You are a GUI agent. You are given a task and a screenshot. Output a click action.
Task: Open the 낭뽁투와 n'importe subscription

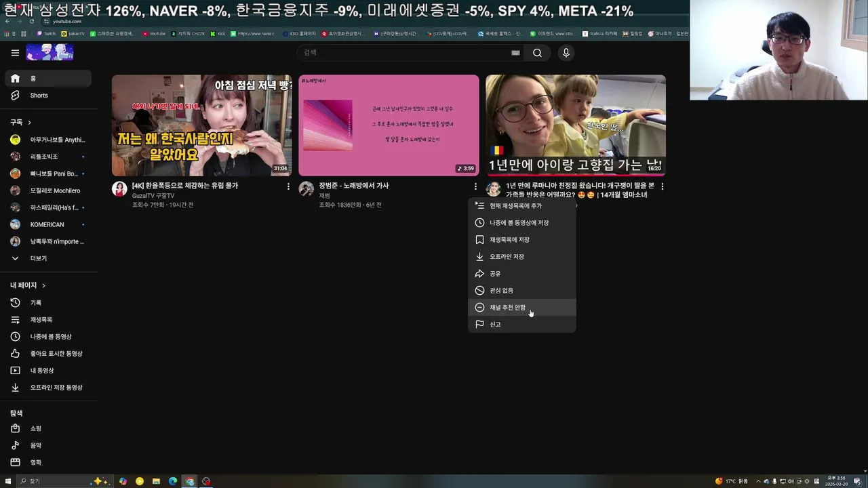coord(47,241)
